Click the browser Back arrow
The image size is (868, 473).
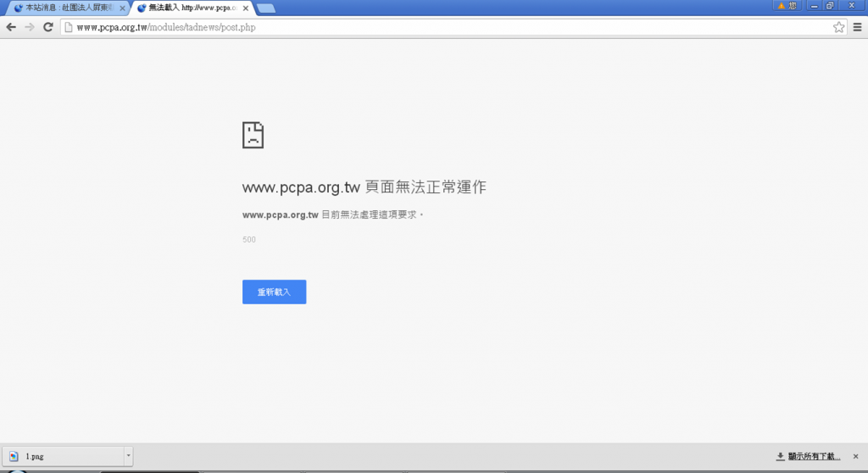[11, 27]
